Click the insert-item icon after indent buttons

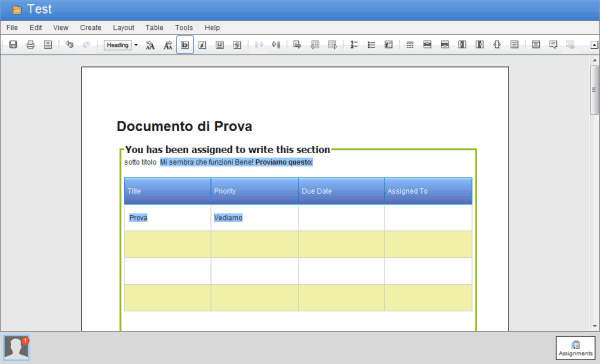297,45
